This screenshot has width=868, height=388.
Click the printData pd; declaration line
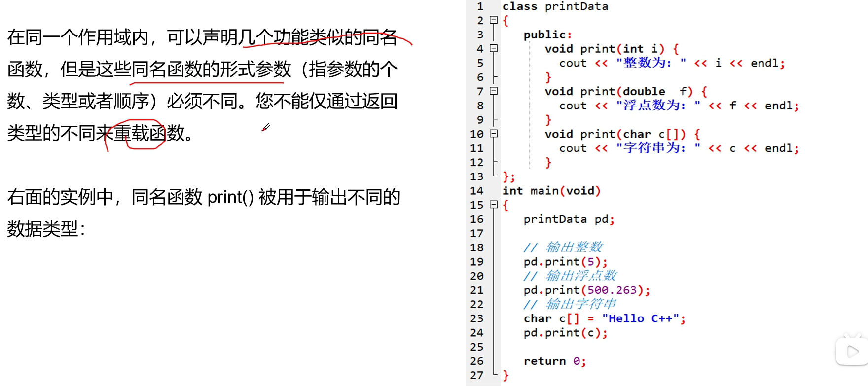pyautogui.click(x=569, y=219)
